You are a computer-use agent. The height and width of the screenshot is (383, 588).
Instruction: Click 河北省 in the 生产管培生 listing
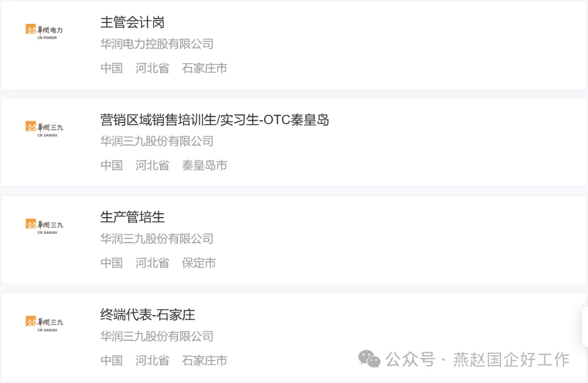[x=152, y=263]
